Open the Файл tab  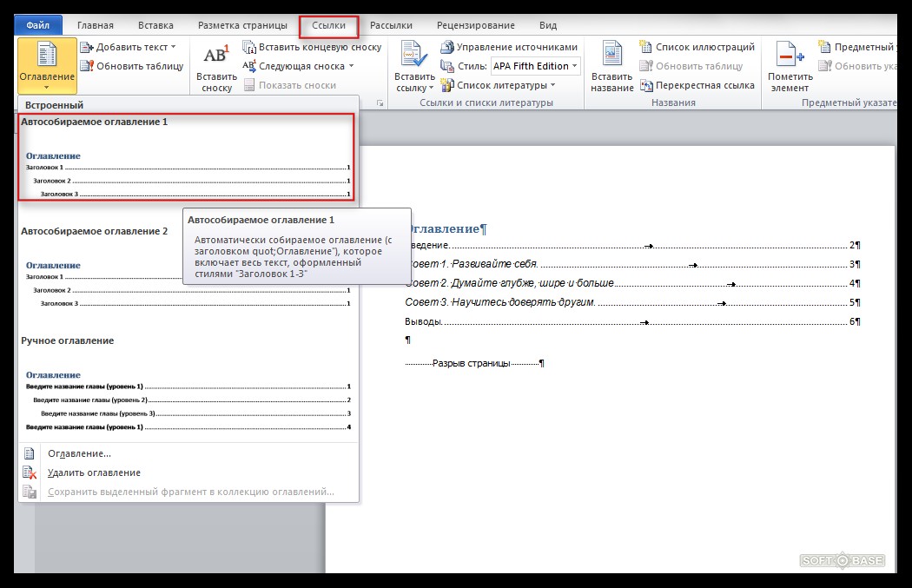pos(37,26)
